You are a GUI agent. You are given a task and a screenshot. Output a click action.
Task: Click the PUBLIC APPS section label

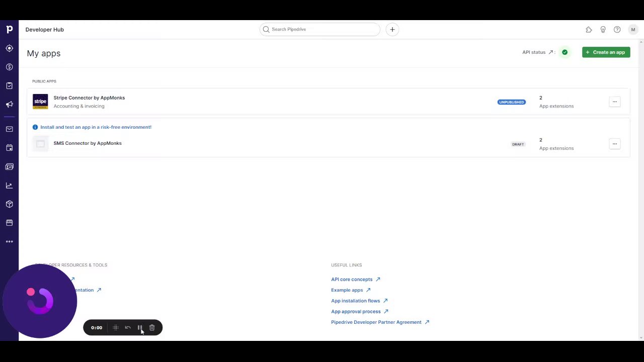[x=44, y=81]
